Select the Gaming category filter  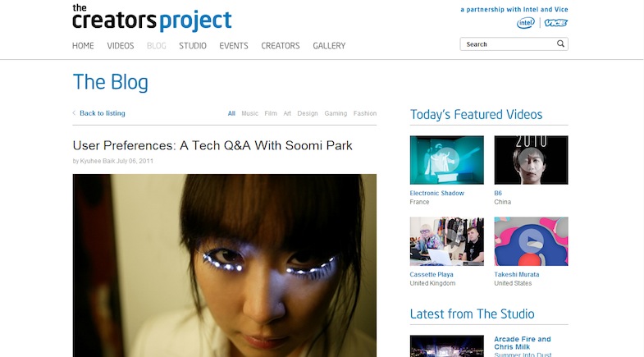336,113
